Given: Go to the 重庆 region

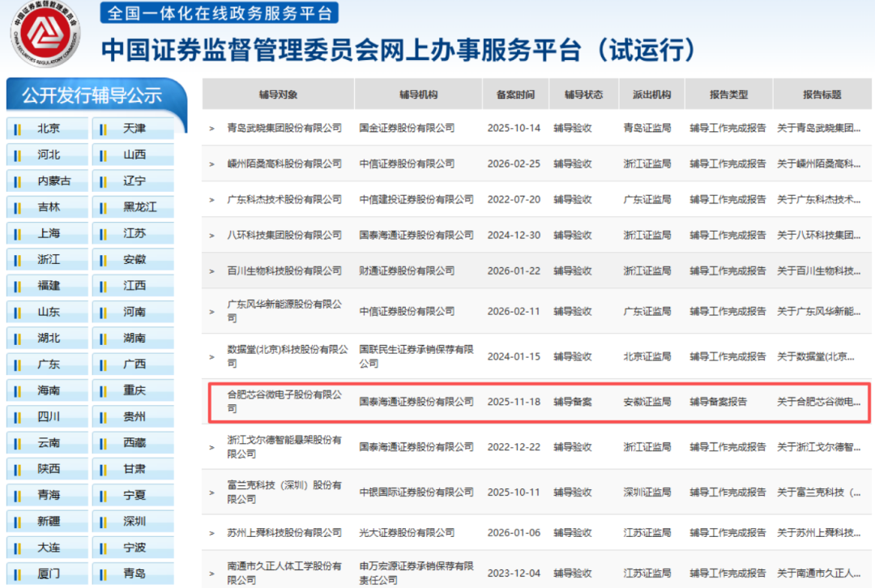Looking at the screenshot, I should point(134,390).
